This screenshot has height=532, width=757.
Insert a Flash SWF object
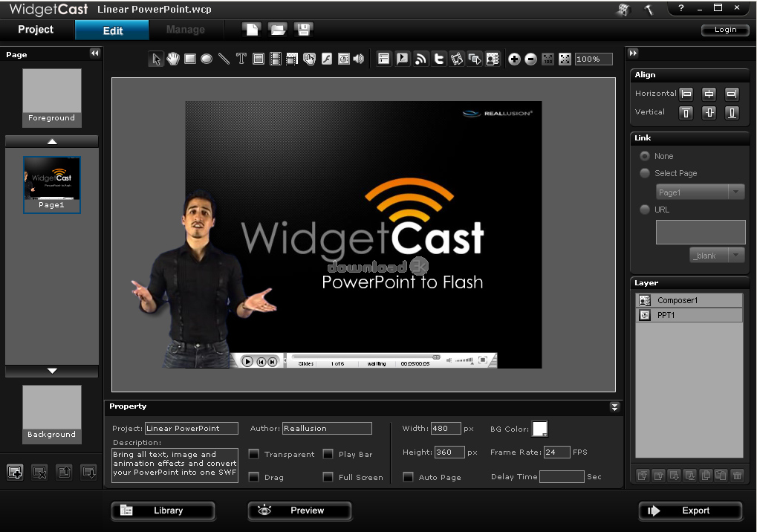tap(327, 59)
